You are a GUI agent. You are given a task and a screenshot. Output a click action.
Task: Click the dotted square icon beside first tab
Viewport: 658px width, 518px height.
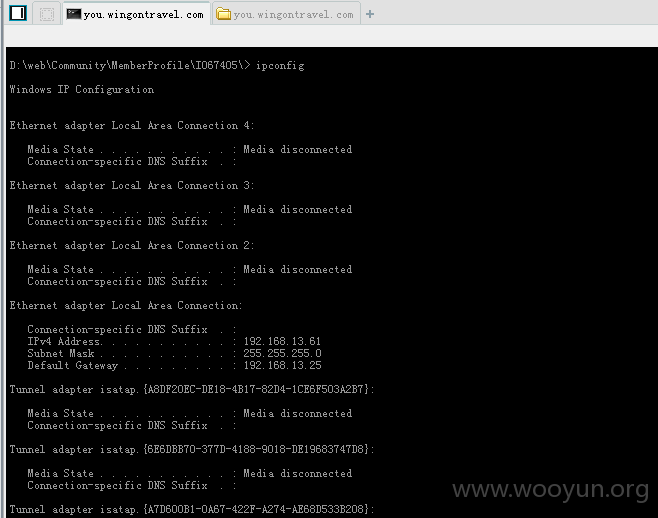47,14
